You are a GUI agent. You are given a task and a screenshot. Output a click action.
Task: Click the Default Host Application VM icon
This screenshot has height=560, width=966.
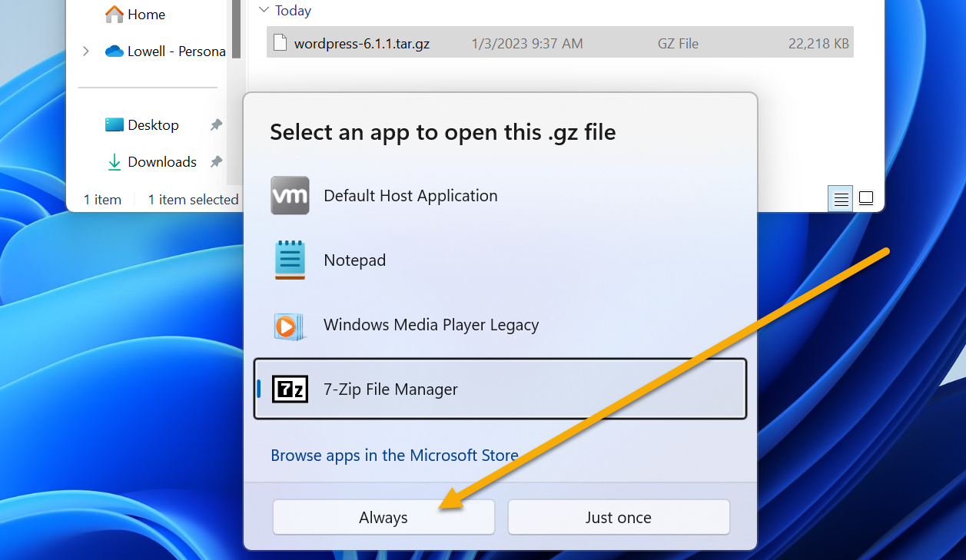coord(290,195)
